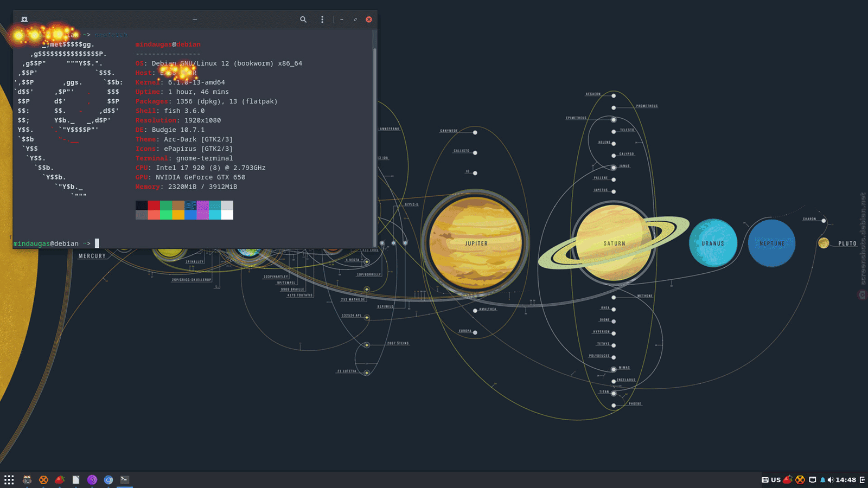Image resolution: width=868 pixels, height=488 pixels.
Task: Open the wired network tray icon
Action: tap(813, 480)
